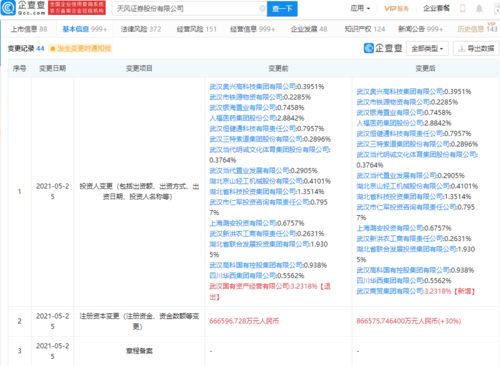Open the 应用 dropdown menu
Image resolution: width=500 pixels, height=366 pixels.
pos(360,8)
